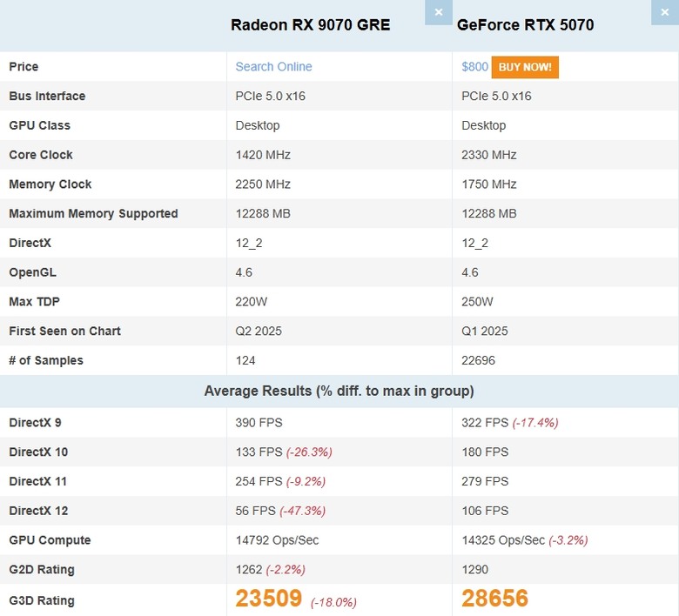Select the 2250 MHz memory clock value
Image resolution: width=679 pixels, height=616 pixels.
point(263,184)
